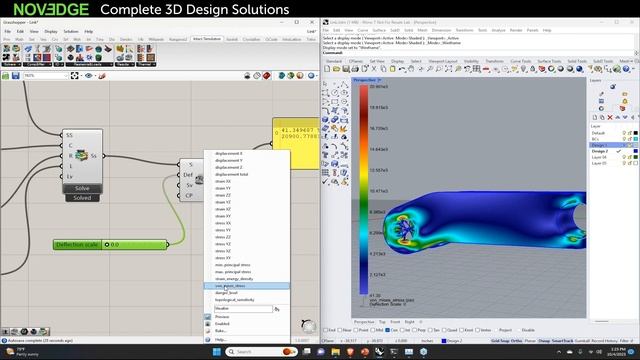Viewport: 640px width, 360px height.
Task: Click the Windows Start button
Action: (217, 351)
